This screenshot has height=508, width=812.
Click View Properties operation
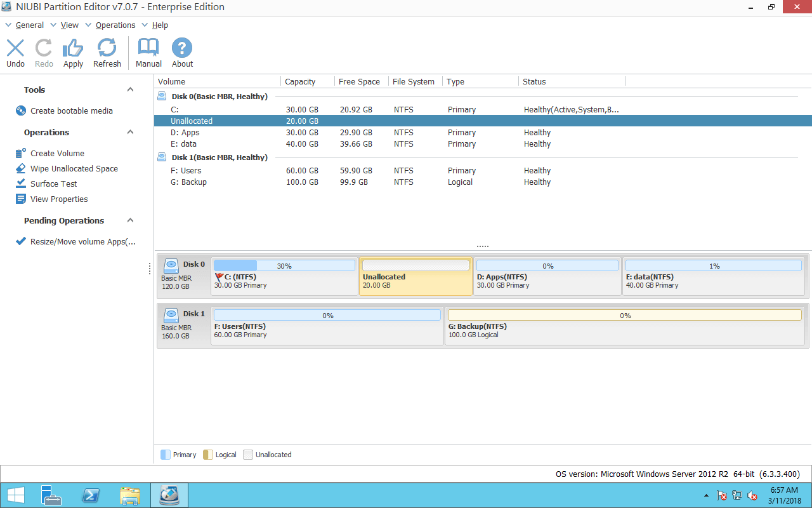59,199
